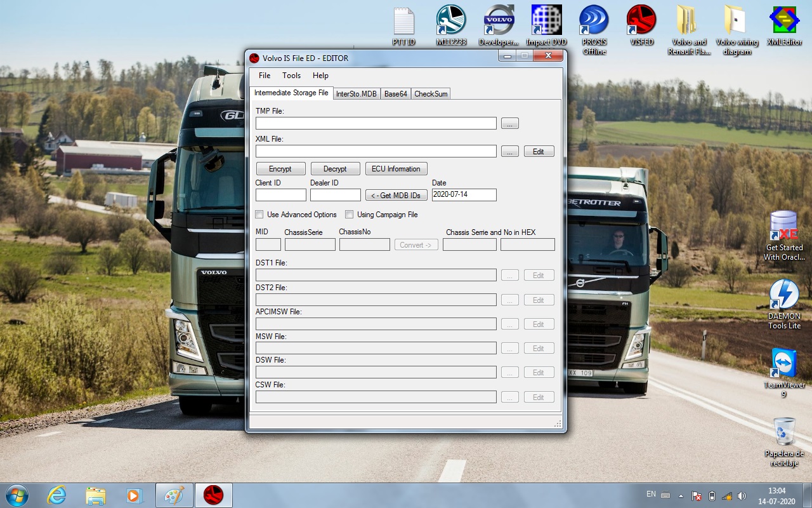Open Windows Explorer from the taskbar

tap(95, 495)
